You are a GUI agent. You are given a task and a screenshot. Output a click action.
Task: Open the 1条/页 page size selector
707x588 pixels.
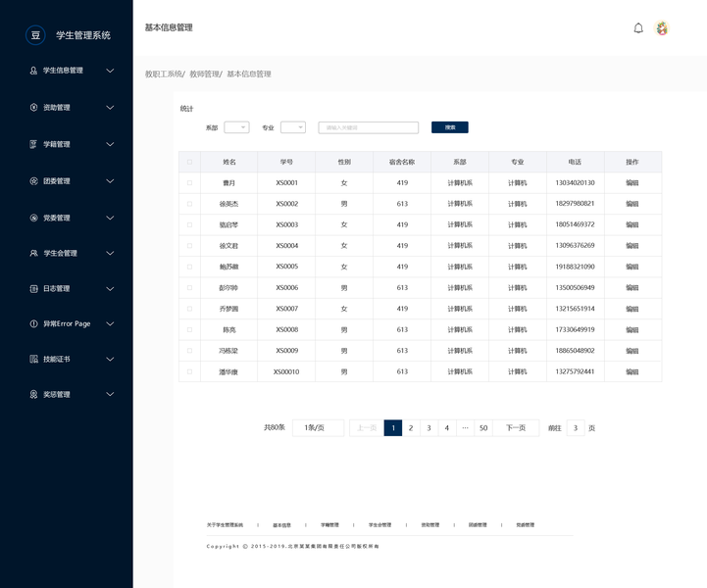(318, 427)
